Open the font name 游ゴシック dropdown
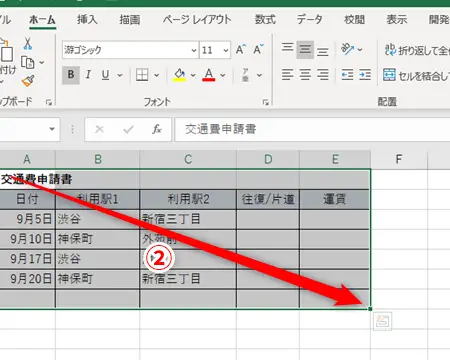This screenshot has width=450, height=360. tap(193, 50)
